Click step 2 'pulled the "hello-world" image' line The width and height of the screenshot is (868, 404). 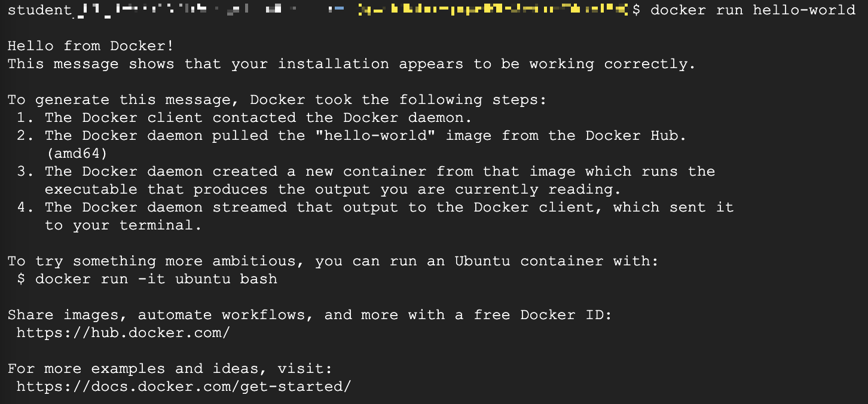coord(352,136)
